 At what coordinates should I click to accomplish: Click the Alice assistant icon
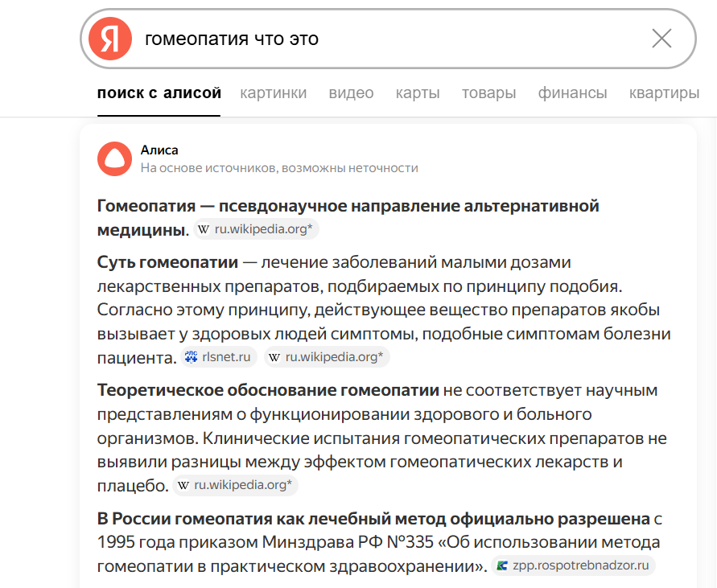[114, 158]
